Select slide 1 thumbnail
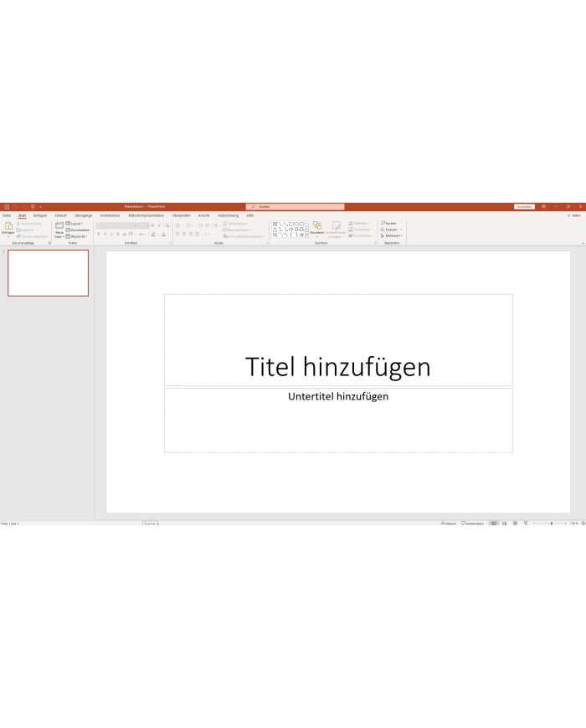Image resolution: width=586 pixels, height=728 pixels. (49, 273)
